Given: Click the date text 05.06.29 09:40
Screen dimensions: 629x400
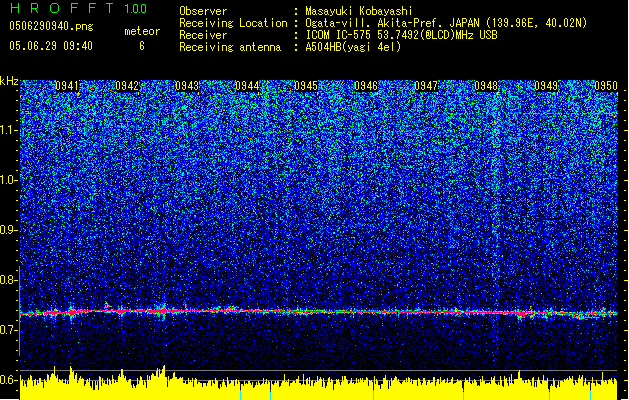Looking at the screenshot, I should point(51,46).
